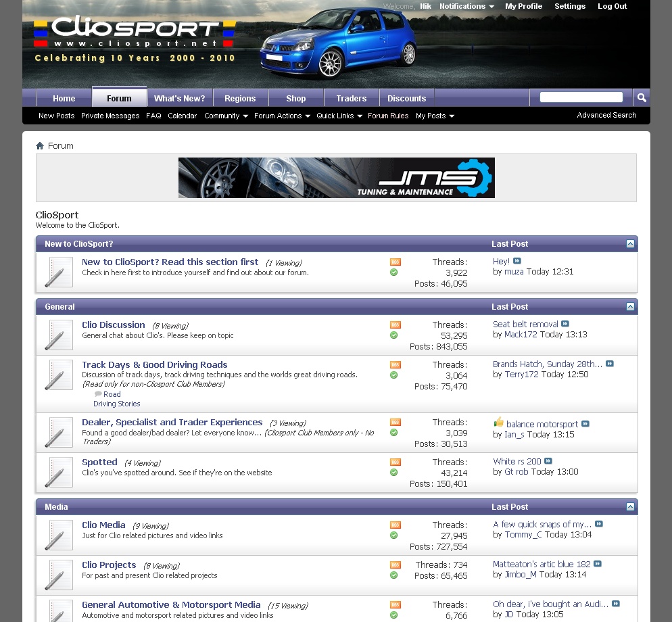Open the Notifications dropdown

pyautogui.click(x=466, y=6)
